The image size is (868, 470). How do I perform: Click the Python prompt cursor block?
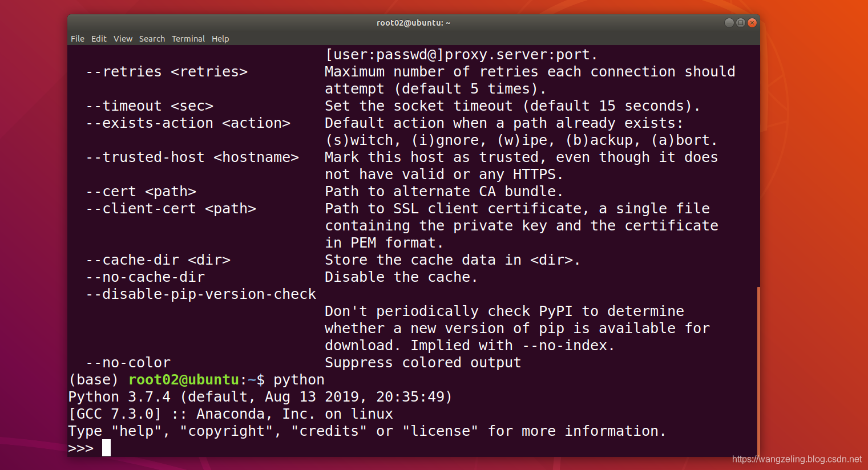[106, 448]
